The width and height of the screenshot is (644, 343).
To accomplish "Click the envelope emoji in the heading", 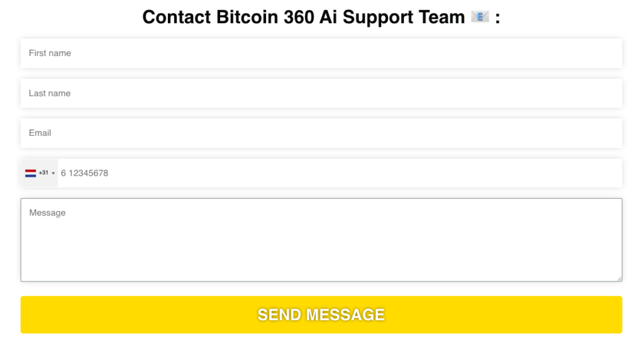I will [480, 17].
